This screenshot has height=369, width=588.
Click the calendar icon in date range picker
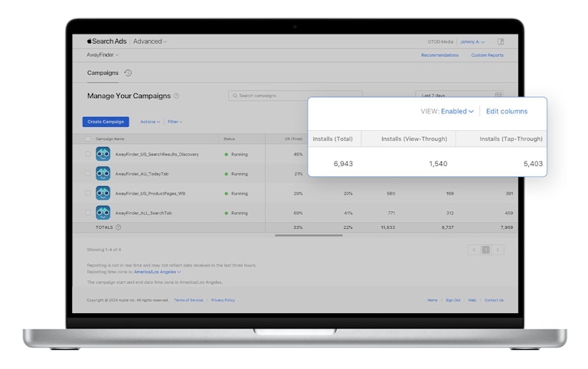click(x=498, y=96)
